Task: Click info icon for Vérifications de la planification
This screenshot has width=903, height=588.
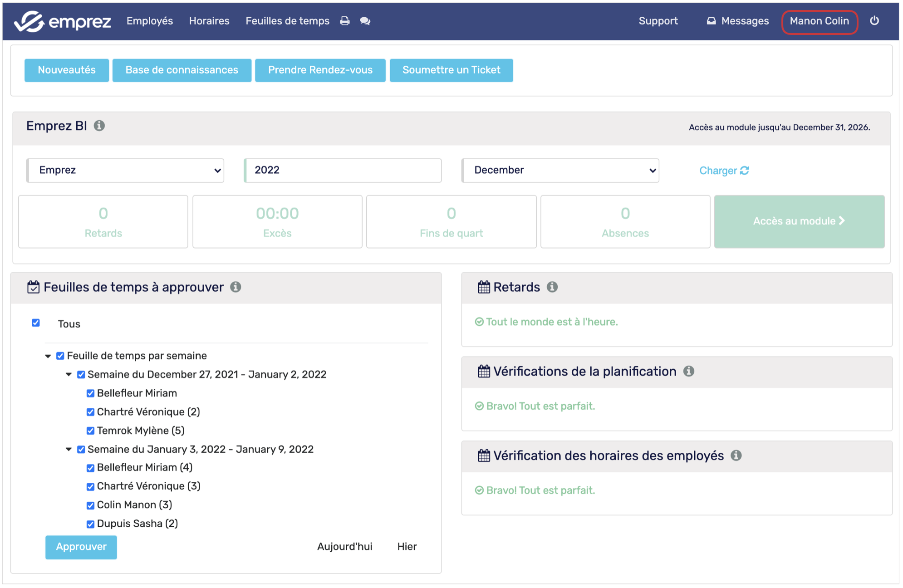Action: (689, 372)
